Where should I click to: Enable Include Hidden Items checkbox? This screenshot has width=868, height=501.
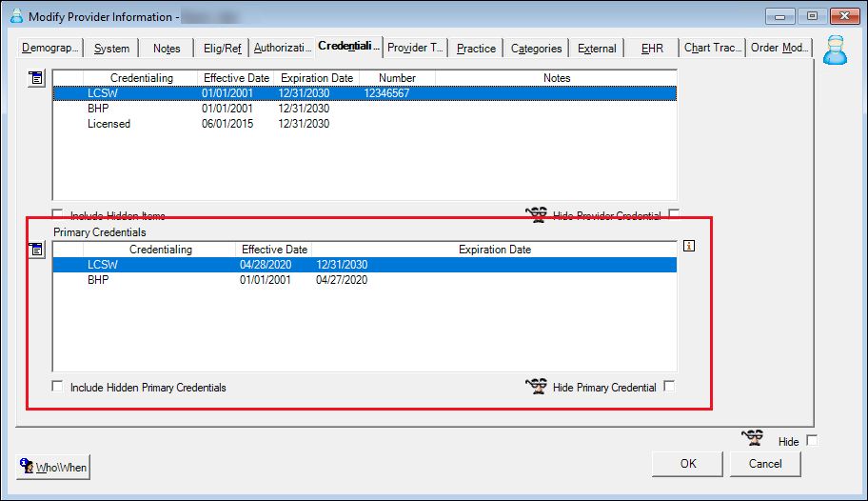coord(58,215)
